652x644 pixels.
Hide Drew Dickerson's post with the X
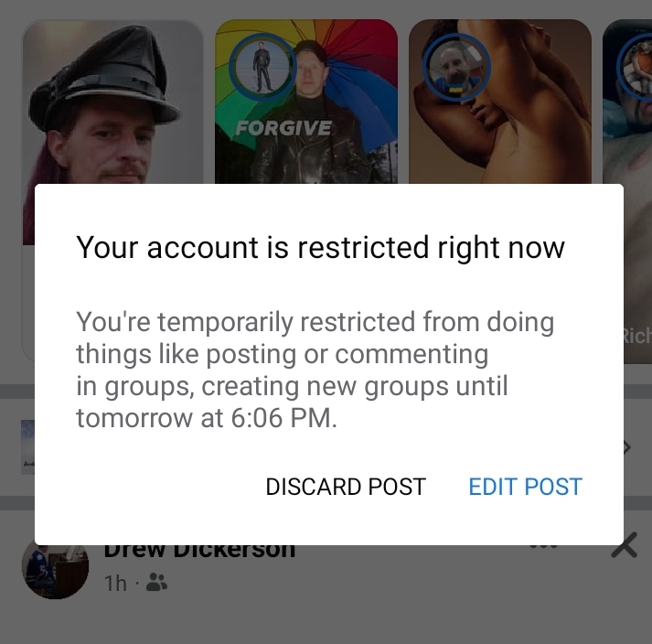(x=625, y=545)
